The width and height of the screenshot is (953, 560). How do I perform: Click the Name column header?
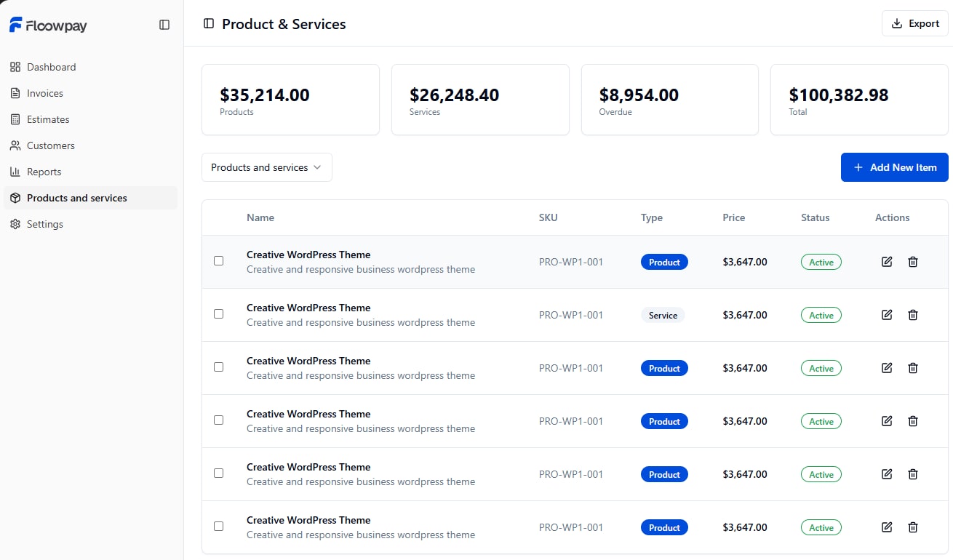pos(260,217)
